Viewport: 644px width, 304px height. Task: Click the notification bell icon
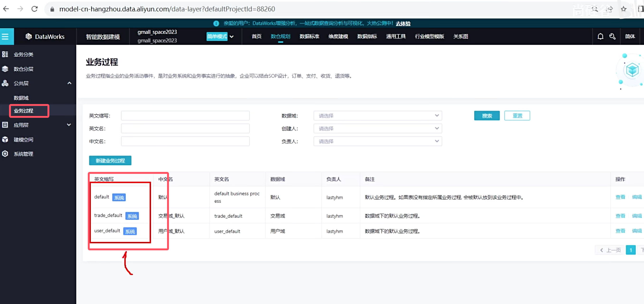600,37
